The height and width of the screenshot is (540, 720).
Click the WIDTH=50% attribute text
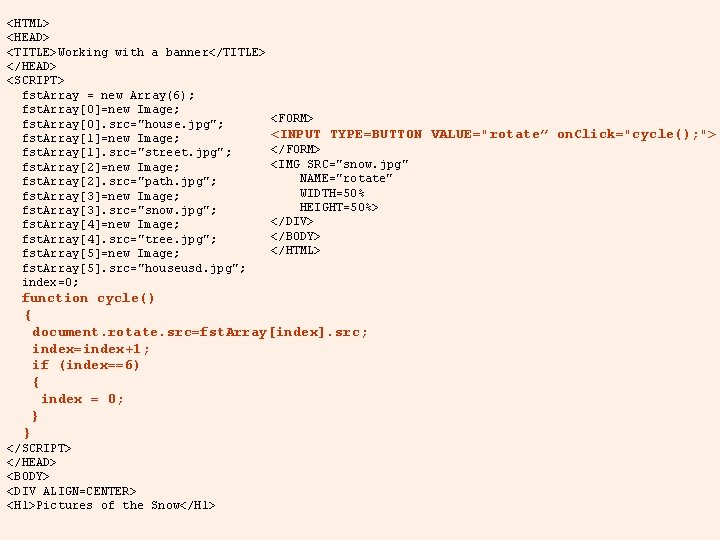pos(332,193)
